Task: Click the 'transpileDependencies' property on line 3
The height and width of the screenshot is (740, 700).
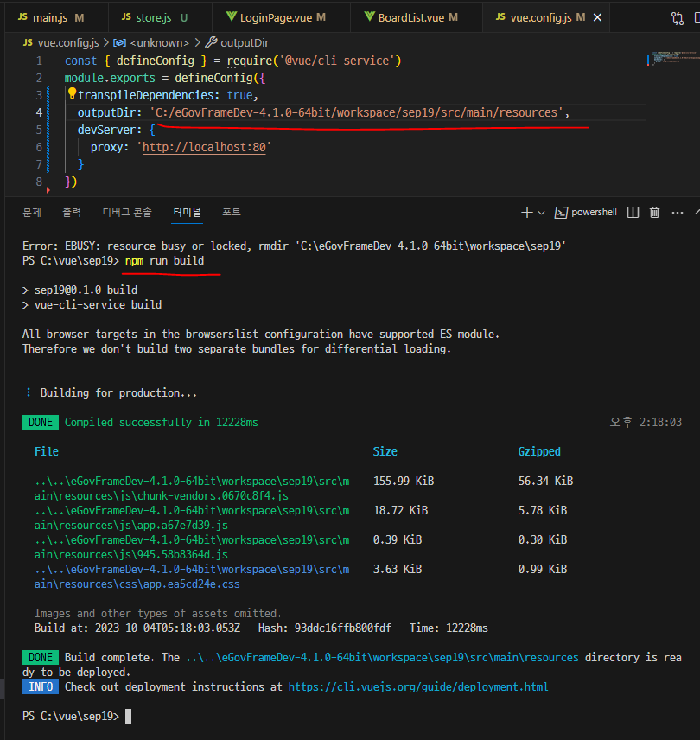Action: pyautogui.click(x=146, y=95)
